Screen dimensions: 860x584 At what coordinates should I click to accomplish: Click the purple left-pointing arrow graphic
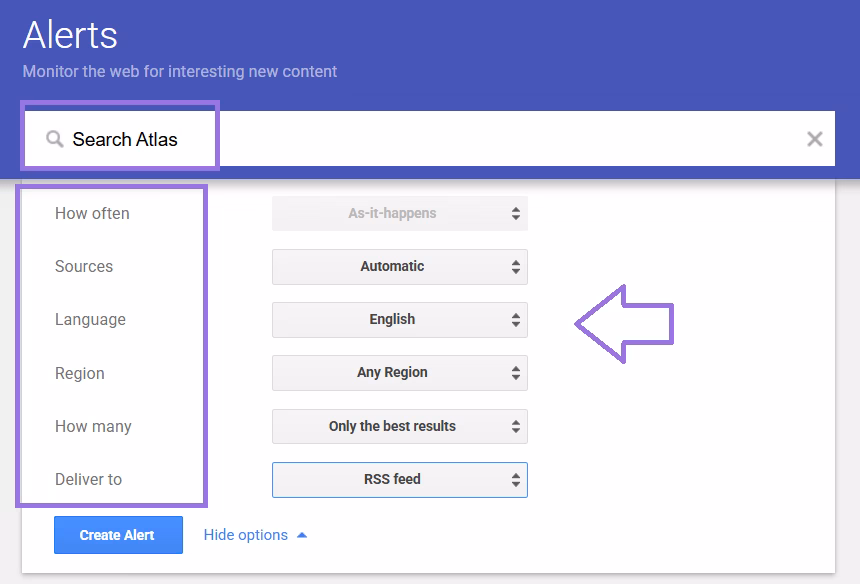pos(625,323)
